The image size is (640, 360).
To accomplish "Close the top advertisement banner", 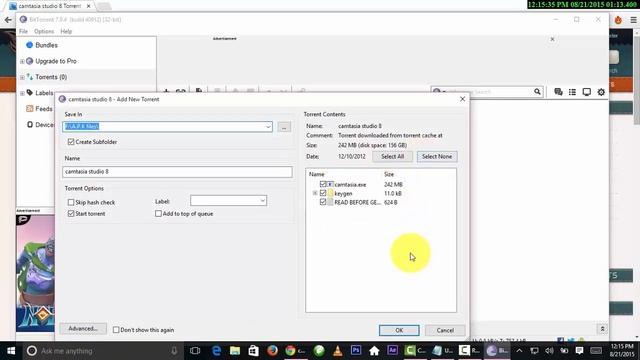I will tap(552, 39).
